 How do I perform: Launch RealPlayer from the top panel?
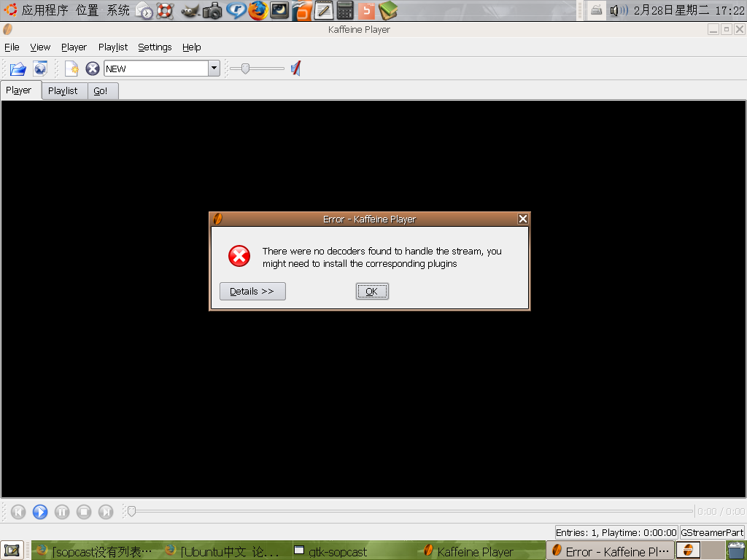point(236,10)
